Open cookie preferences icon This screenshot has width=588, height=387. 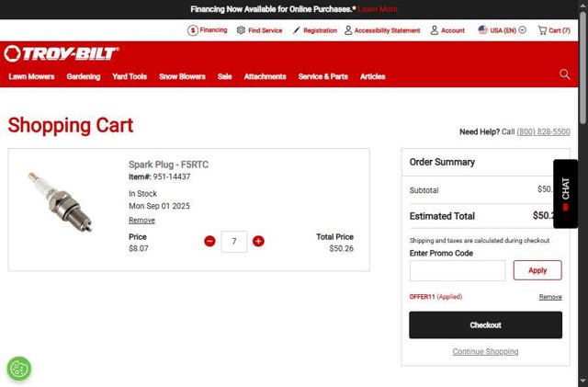pos(19,369)
